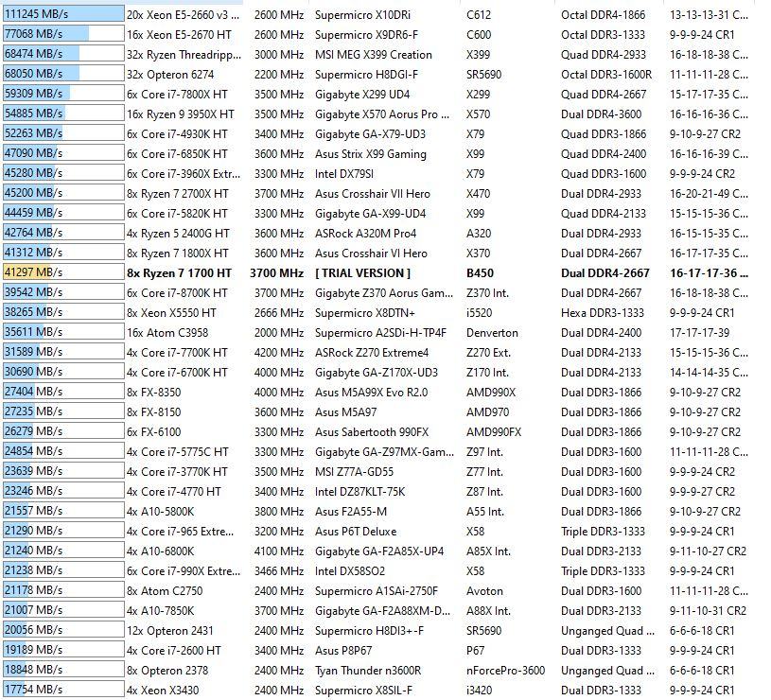This screenshot has height=700, width=771.
Task: Select the 8x FX-8350 row
Action: (x=376, y=393)
